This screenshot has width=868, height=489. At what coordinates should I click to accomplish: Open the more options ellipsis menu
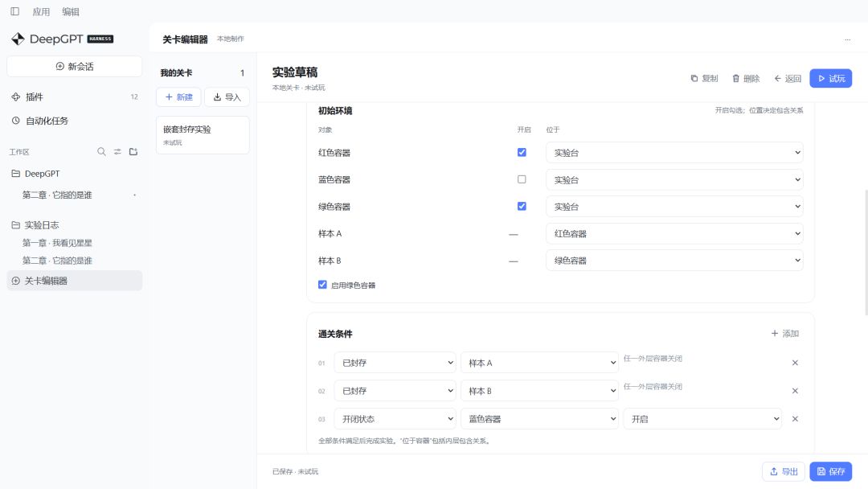click(x=848, y=39)
